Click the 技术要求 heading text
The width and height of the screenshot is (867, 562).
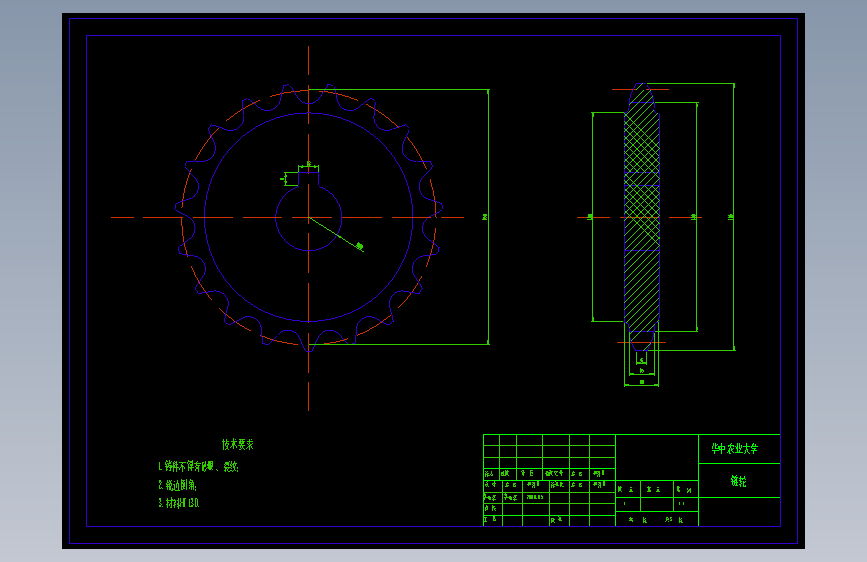(x=238, y=444)
